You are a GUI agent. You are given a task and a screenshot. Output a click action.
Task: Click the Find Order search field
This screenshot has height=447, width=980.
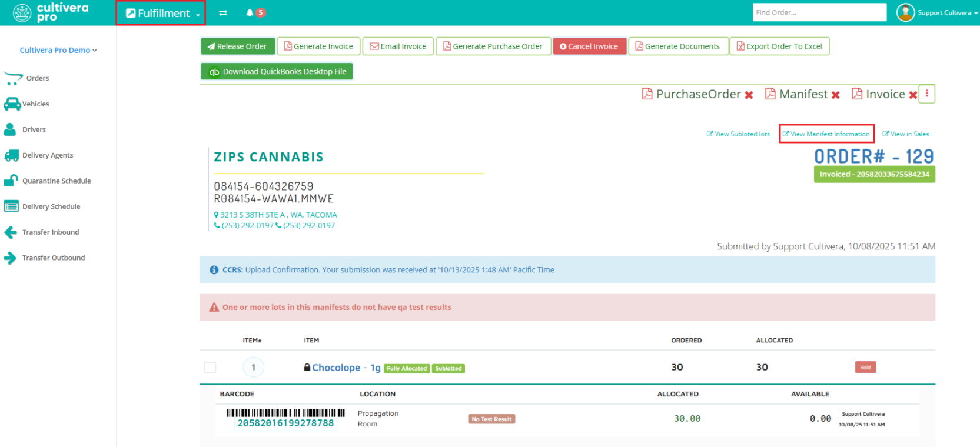point(819,12)
